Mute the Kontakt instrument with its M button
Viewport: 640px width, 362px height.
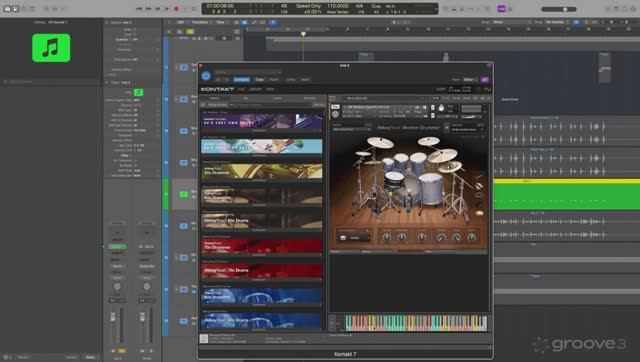pyautogui.click(x=433, y=115)
